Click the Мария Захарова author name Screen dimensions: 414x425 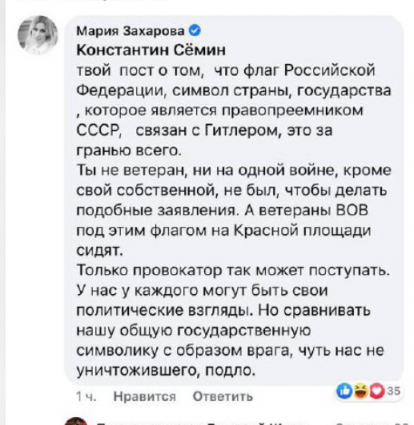coord(130,31)
